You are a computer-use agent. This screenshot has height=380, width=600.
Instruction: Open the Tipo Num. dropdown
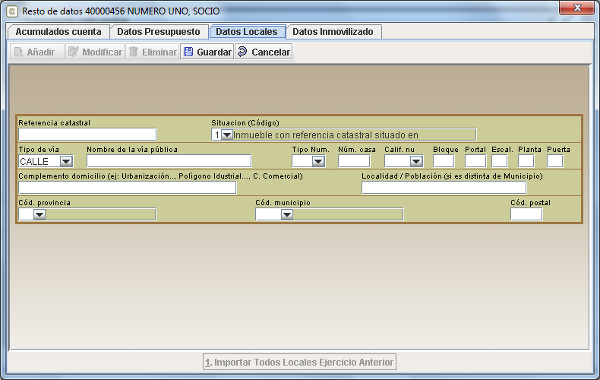click(318, 161)
